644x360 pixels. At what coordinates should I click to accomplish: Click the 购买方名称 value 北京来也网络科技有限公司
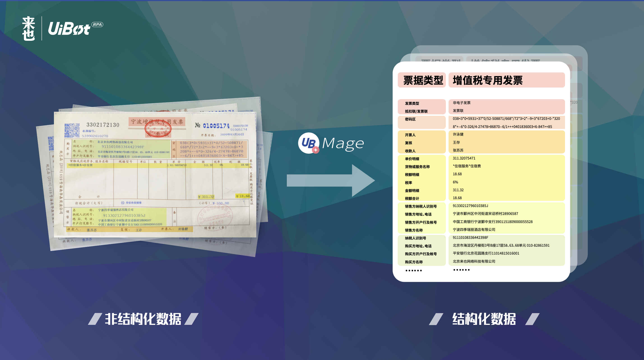(x=474, y=261)
